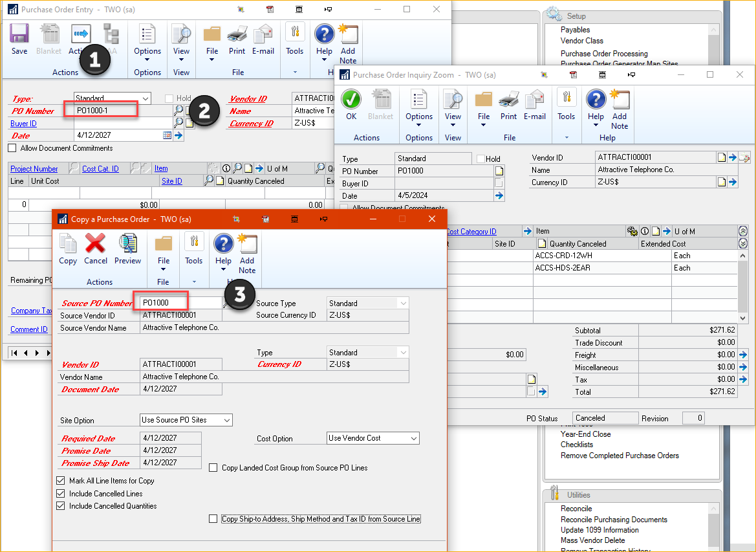Image resolution: width=756 pixels, height=552 pixels.
Task: Click the PO Number field in Purchase Order Entry
Action: click(x=123, y=111)
